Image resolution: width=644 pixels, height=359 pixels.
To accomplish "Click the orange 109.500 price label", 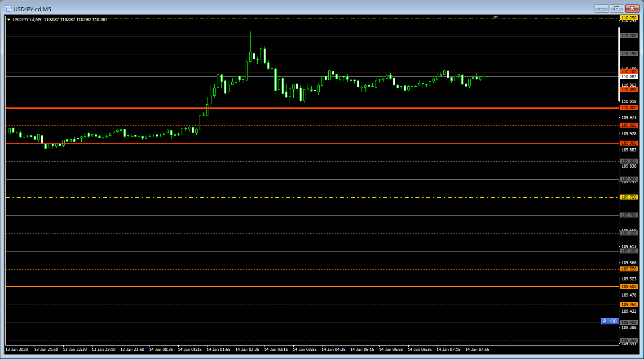I will click(629, 287).
